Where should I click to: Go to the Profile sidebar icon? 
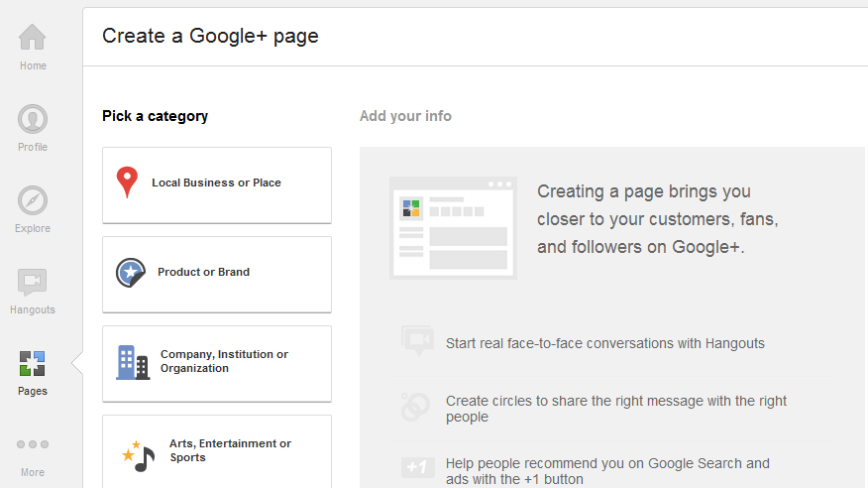pos(33,119)
